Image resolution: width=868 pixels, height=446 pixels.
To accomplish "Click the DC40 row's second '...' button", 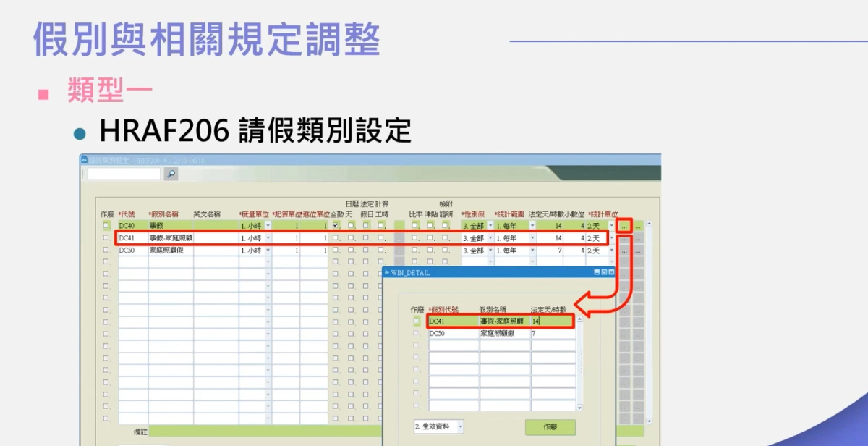I will (638, 227).
